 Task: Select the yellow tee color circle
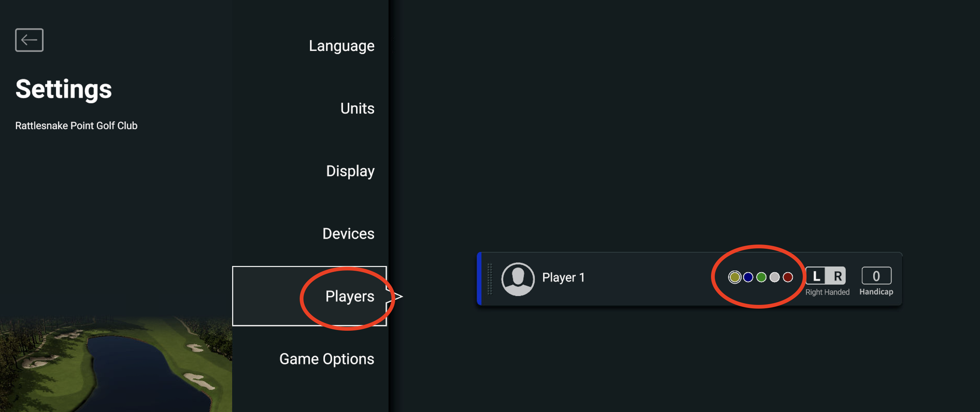(735, 277)
